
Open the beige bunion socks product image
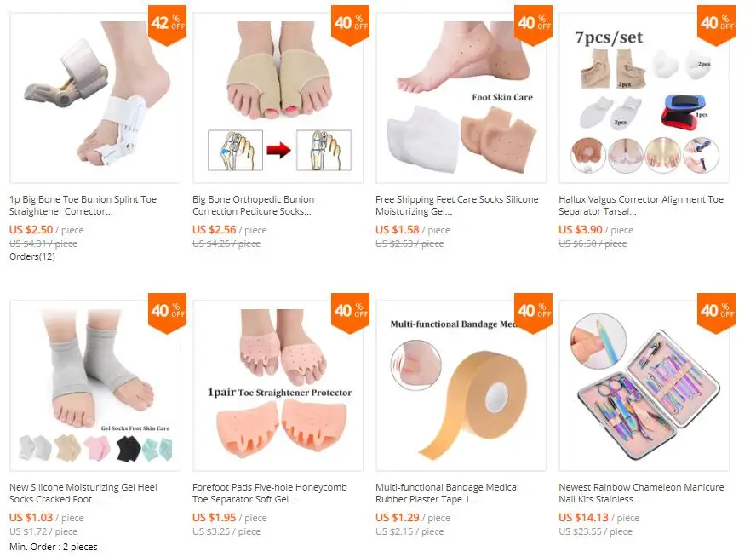tap(278, 98)
